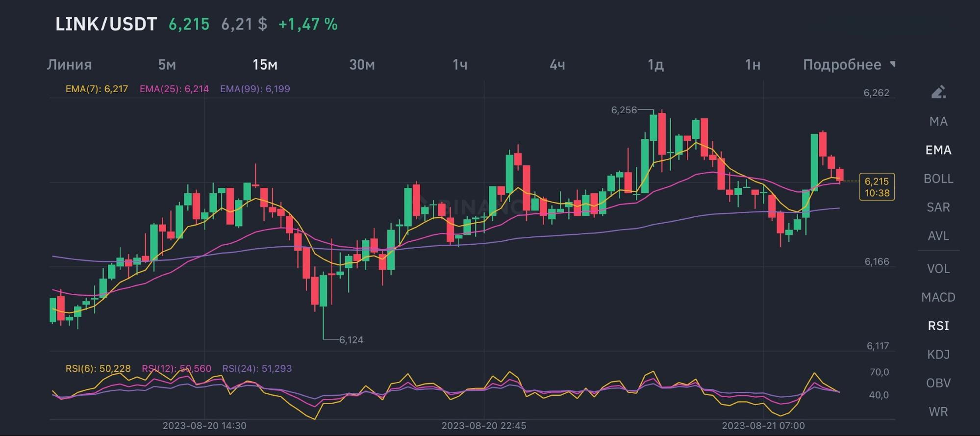The height and width of the screenshot is (436, 980).
Task: Toggle the KDJ sub-indicator
Action: 938,354
